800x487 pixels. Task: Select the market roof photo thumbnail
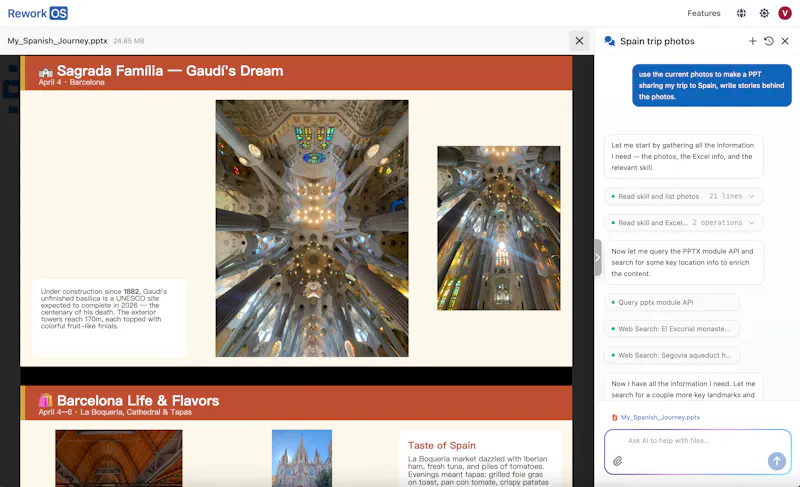119,458
